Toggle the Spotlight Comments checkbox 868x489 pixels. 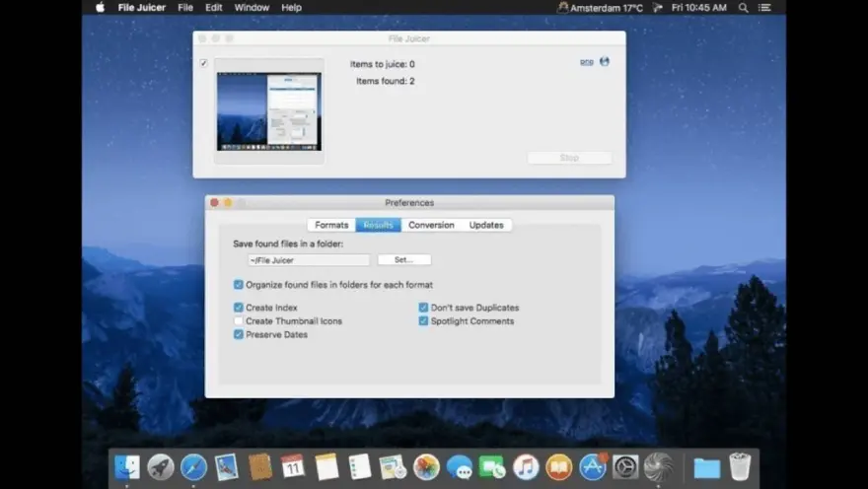tap(423, 320)
